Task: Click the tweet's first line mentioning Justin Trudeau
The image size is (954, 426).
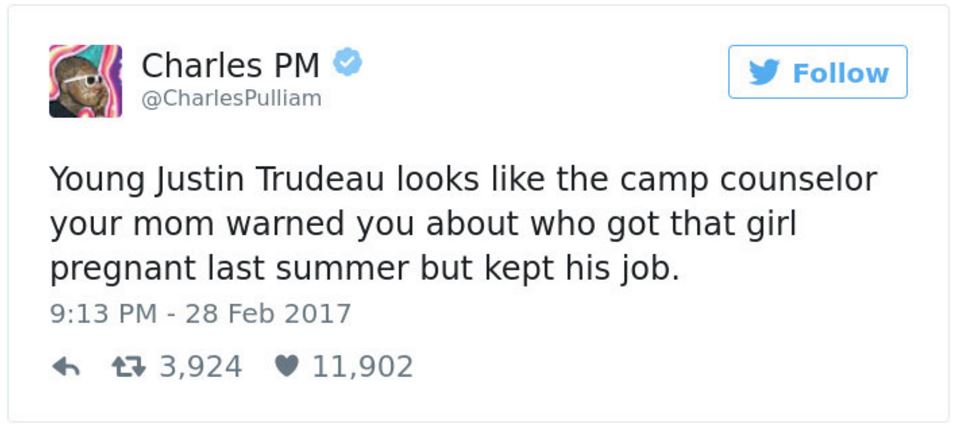Action: pos(462,181)
